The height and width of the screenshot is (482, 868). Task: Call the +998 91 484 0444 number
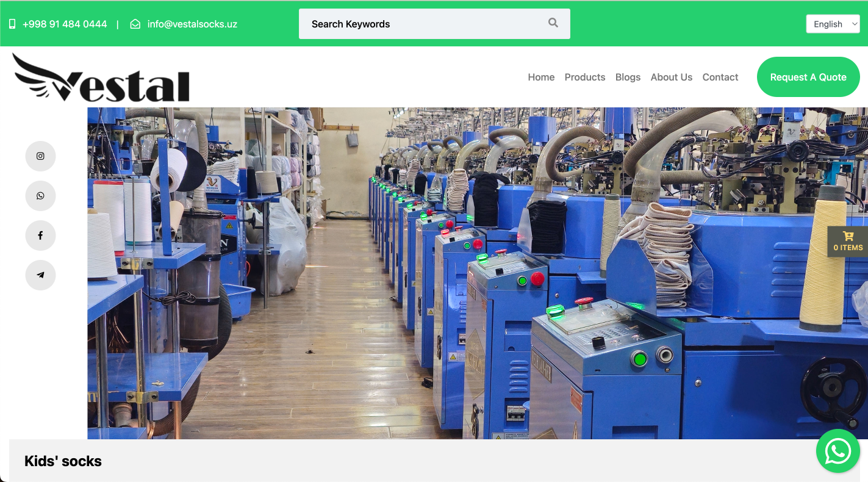(65, 24)
